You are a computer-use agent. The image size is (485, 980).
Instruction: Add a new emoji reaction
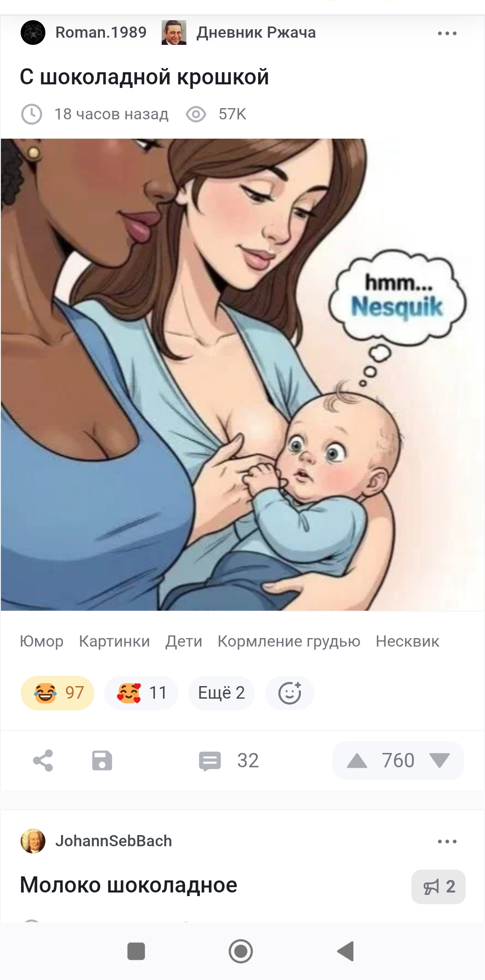tap(290, 693)
